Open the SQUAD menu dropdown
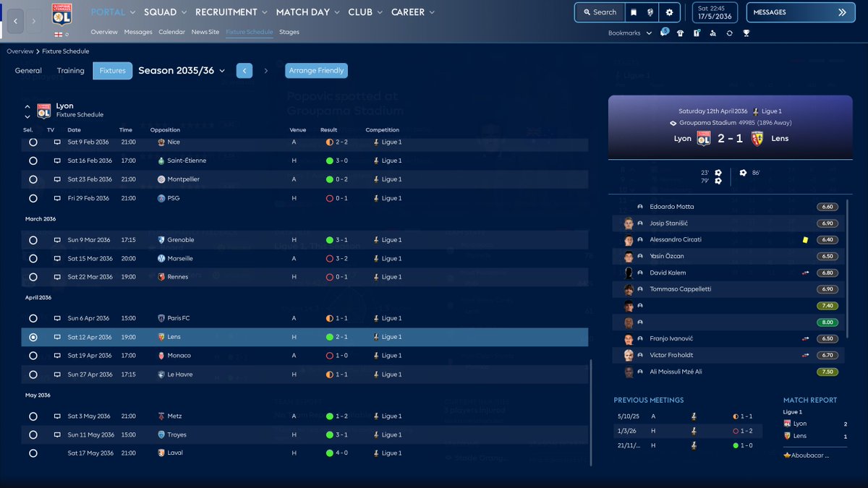Viewport: 868px width, 488px height. pyautogui.click(x=166, y=12)
